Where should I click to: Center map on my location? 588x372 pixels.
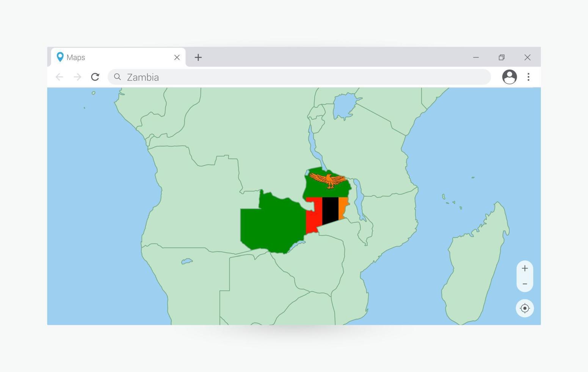[525, 308]
